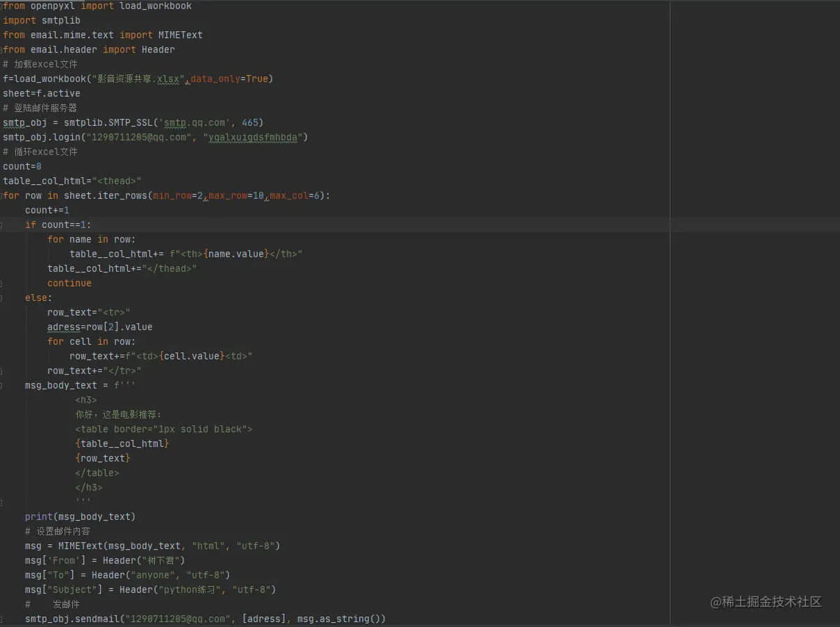
Task: Click the 'else:' keyword line
Action: [39, 298]
